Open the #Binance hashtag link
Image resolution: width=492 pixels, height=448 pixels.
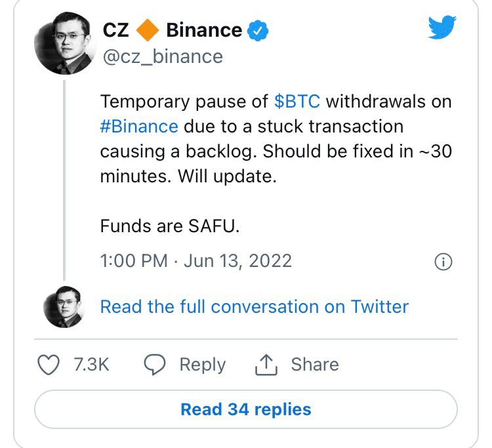(x=138, y=125)
